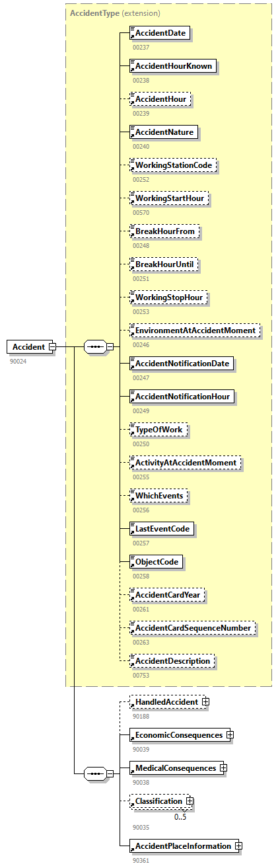280x868 pixels.
Task: Select the WorkingStopHour element
Action: tap(168, 297)
